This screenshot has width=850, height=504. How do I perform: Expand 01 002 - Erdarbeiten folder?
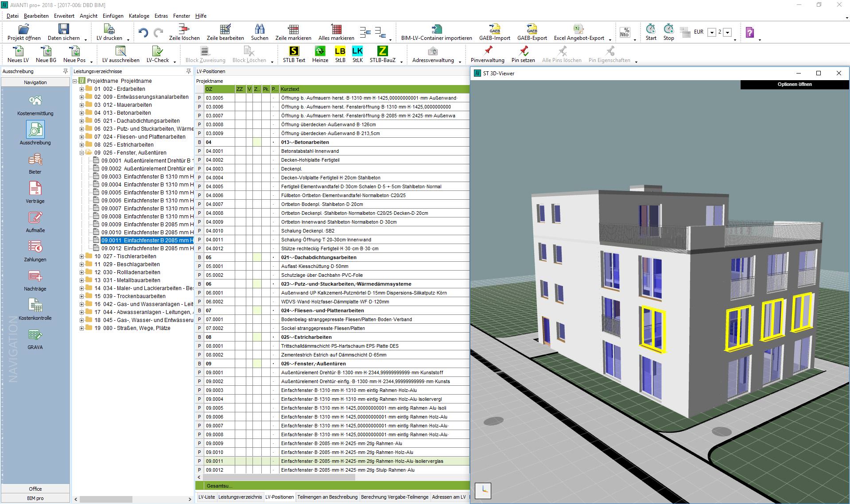tap(82, 89)
